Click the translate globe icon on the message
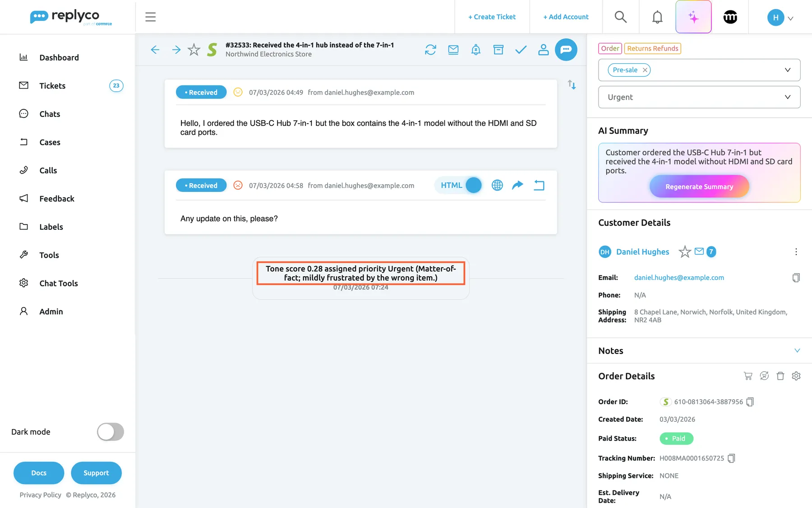The height and width of the screenshot is (508, 812). coord(497,185)
